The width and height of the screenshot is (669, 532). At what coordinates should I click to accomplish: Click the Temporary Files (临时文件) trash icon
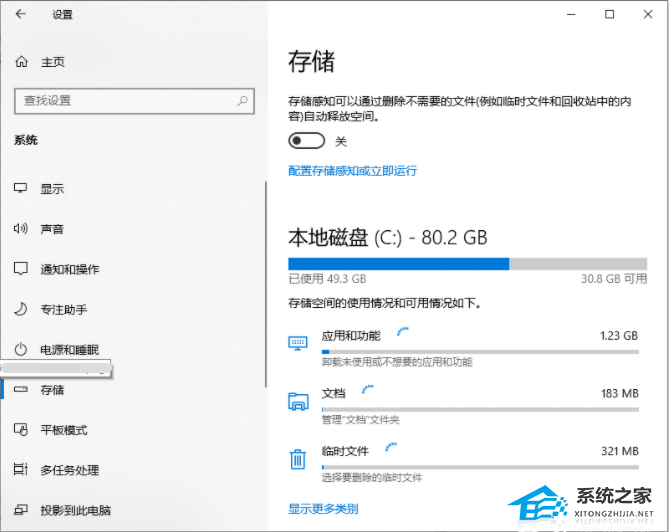tap(298, 459)
